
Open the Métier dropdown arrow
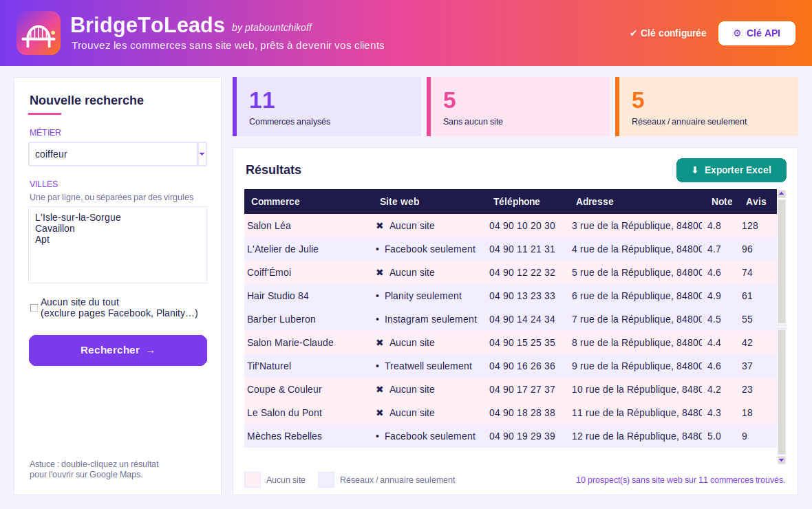click(202, 154)
